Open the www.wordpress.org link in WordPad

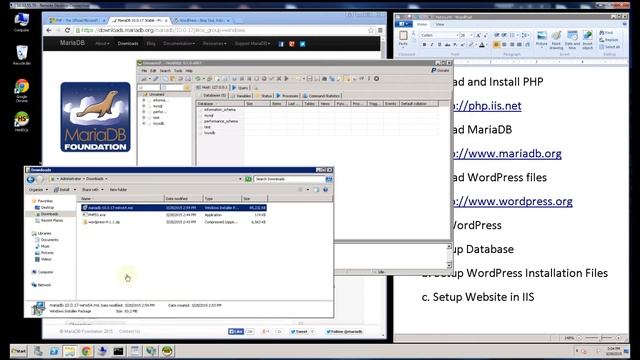point(512,201)
